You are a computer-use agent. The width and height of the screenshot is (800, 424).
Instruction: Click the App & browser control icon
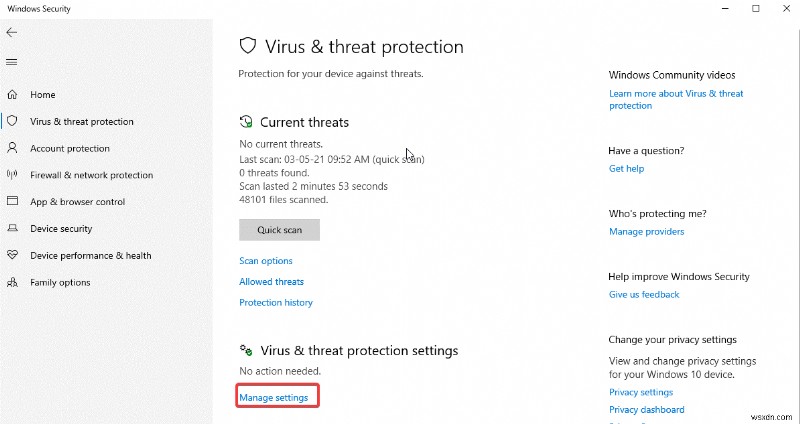pos(12,202)
